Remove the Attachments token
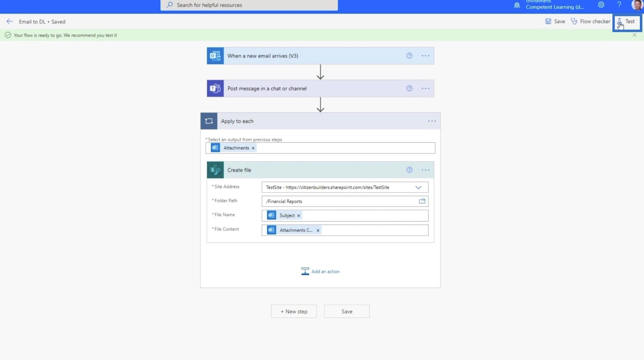The image size is (644, 360). [253, 148]
